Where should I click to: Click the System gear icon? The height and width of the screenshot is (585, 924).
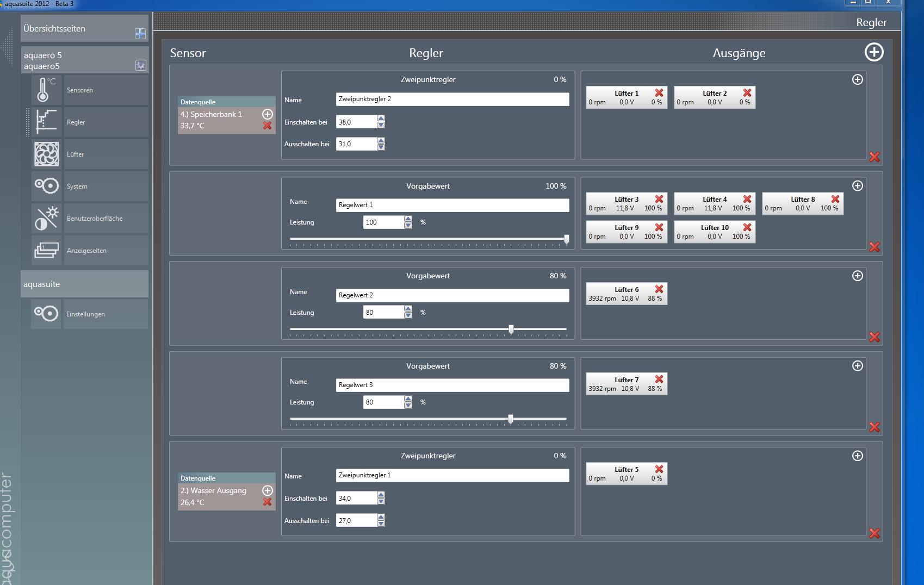(x=46, y=186)
